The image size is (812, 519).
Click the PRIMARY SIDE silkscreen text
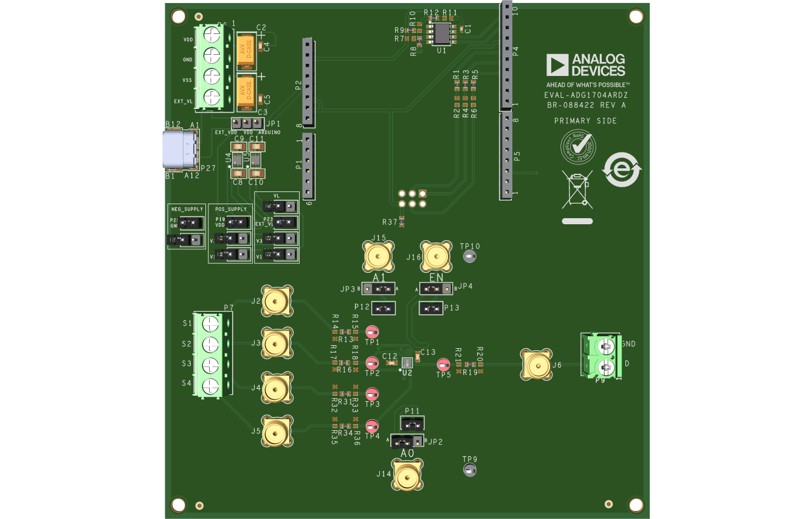[x=585, y=121]
